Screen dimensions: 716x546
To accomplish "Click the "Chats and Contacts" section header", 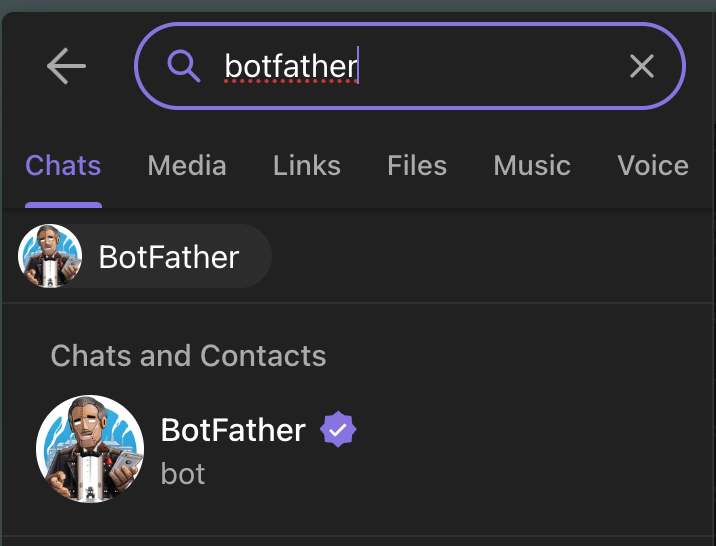I will coord(188,355).
